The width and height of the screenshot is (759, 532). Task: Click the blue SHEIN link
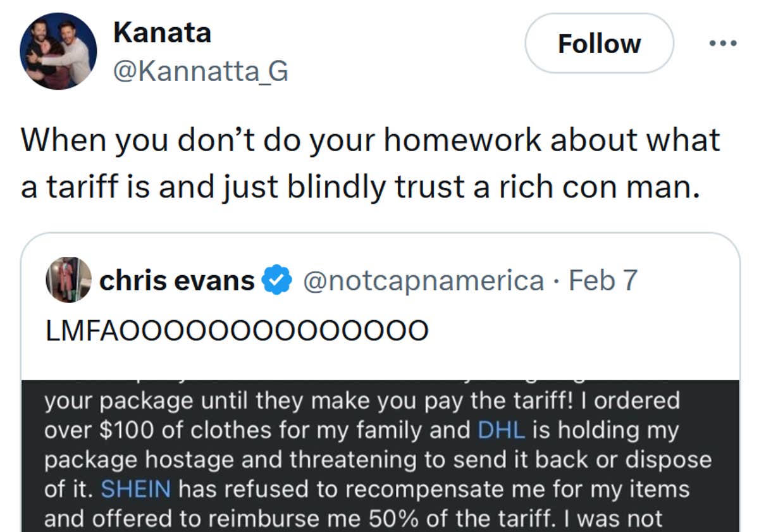pos(136,489)
